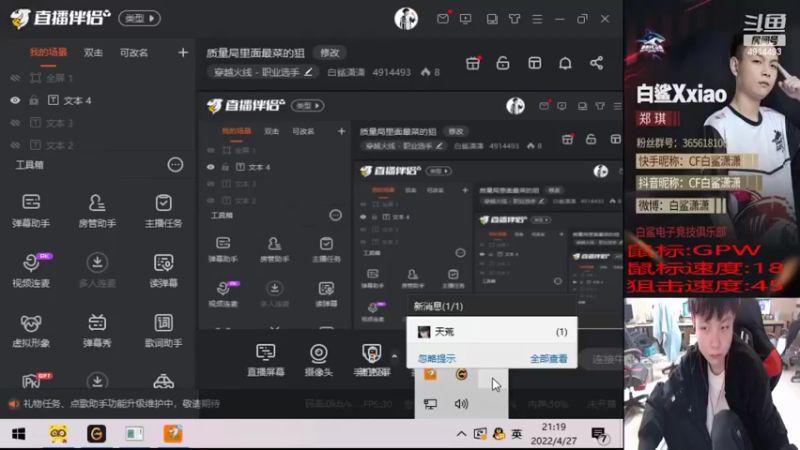Click the room number 4914493

tap(391, 72)
